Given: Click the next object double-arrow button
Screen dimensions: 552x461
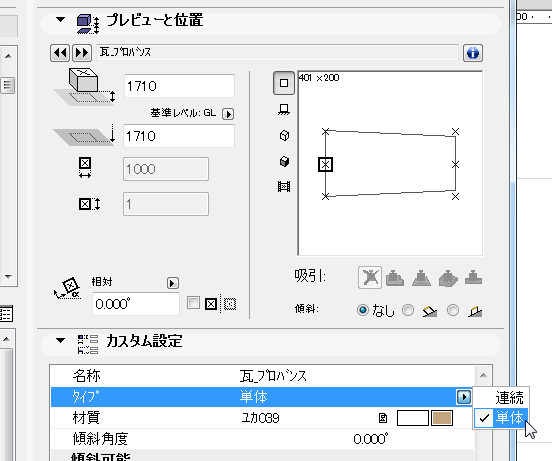Looking at the screenshot, I should click(82, 53).
